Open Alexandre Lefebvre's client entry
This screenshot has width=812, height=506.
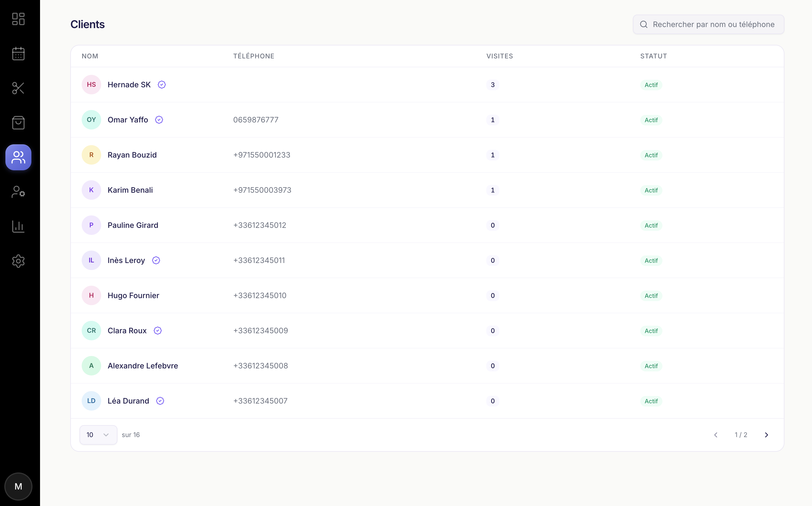[x=143, y=366]
